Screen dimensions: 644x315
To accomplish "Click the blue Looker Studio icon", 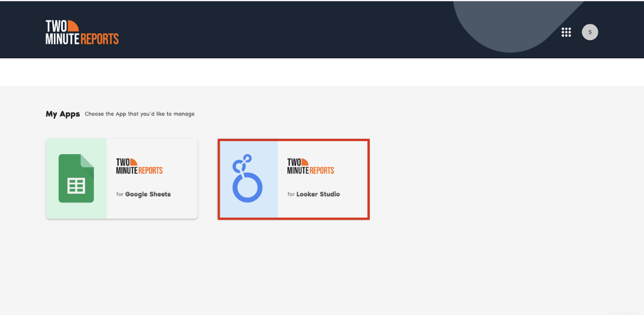I will coord(247,178).
